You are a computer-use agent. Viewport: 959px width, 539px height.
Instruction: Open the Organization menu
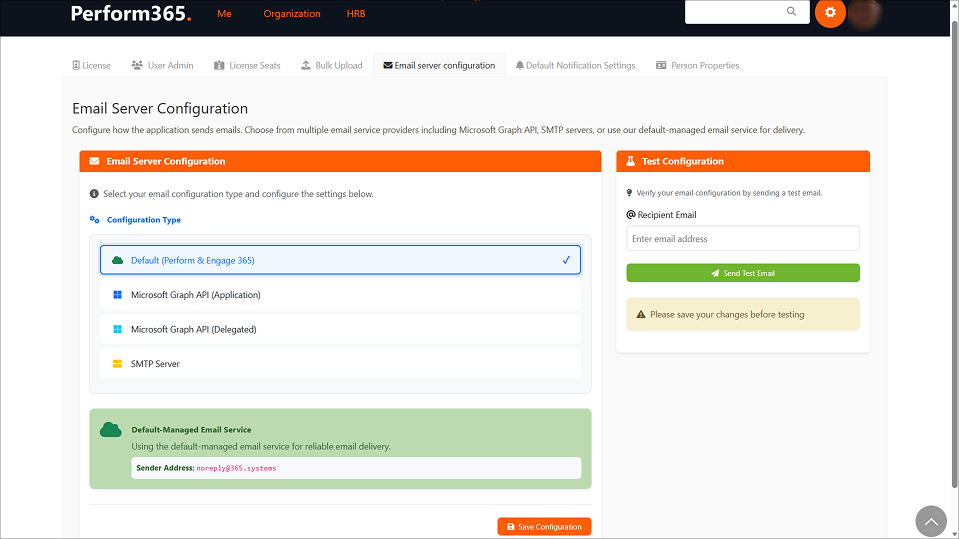(292, 13)
